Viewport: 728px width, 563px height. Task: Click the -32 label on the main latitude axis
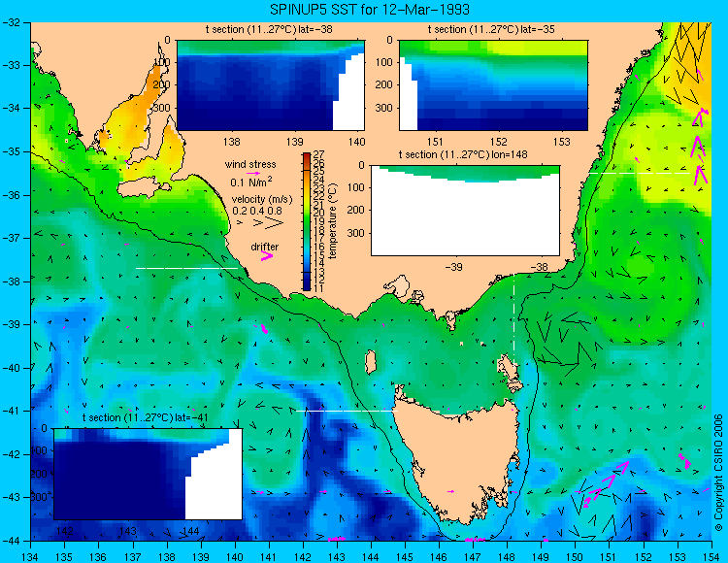click(11, 22)
